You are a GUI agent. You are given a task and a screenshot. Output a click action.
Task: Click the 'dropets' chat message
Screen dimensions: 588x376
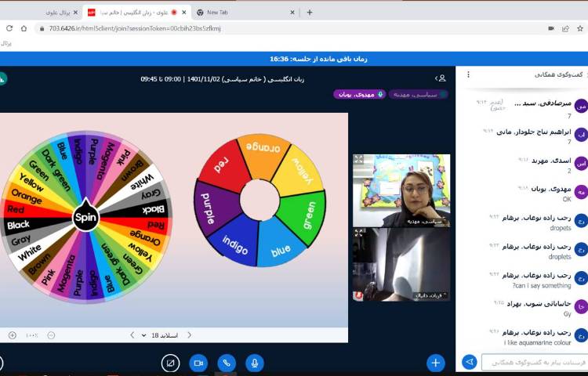coord(561,228)
